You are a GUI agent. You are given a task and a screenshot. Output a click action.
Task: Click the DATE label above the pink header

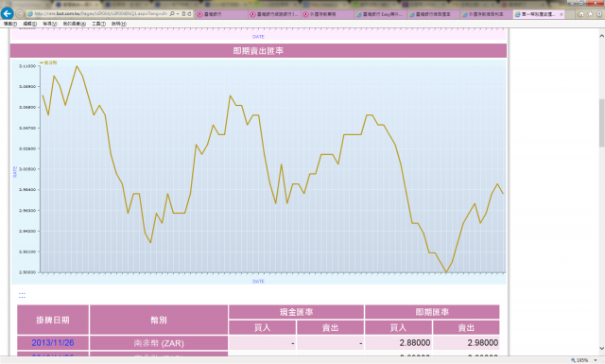[x=258, y=37]
